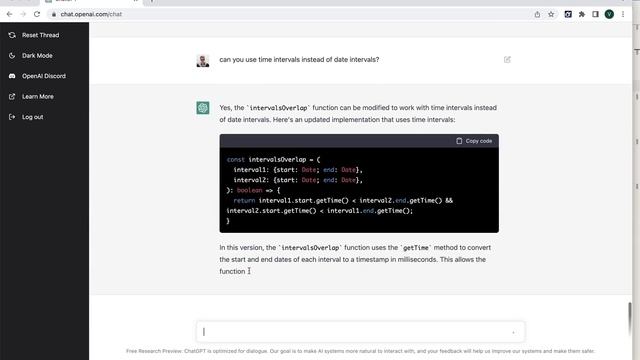Click the clipboard icon in code block
Image resolution: width=640 pixels, height=360 pixels.
[x=459, y=141]
